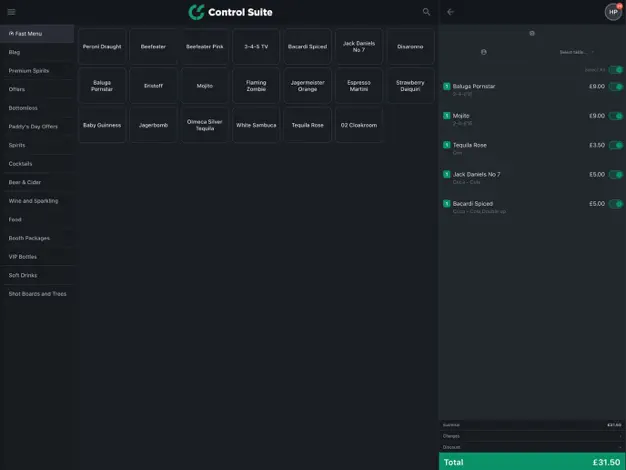Select the Fast Menu category
This screenshot has width=626, height=470.
(x=37, y=34)
